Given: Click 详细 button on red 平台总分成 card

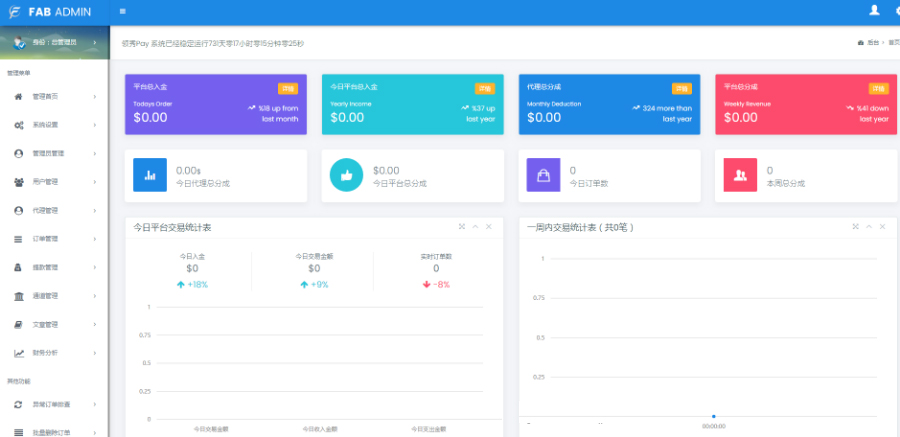Looking at the screenshot, I should [878, 88].
